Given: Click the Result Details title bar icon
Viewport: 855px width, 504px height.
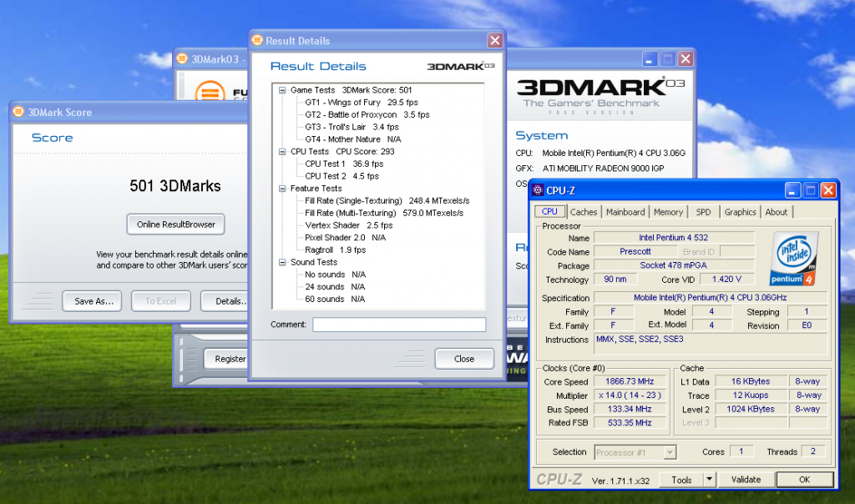Looking at the screenshot, I should 257,40.
